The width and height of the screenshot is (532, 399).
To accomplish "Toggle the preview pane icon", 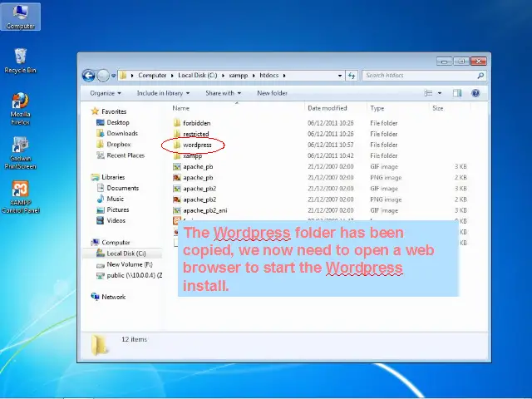I will coord(457,93).
